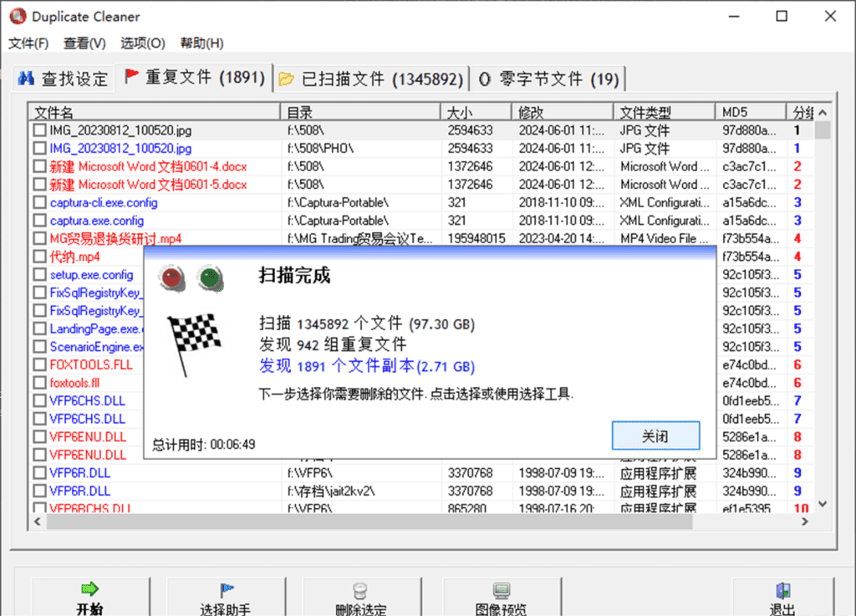
Task: Click horizontal scrollbar left arrow
Action: coord(37,522)
